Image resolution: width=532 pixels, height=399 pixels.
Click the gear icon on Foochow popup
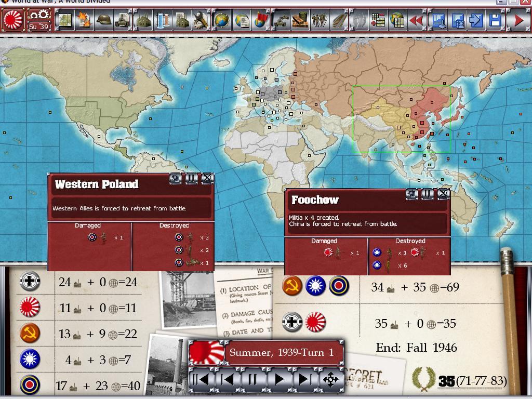click(x=411, y=194)
